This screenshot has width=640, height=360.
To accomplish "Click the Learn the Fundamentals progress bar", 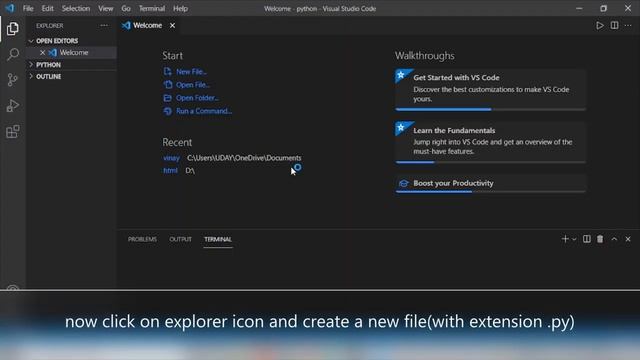I will click(x=490, y=162).
